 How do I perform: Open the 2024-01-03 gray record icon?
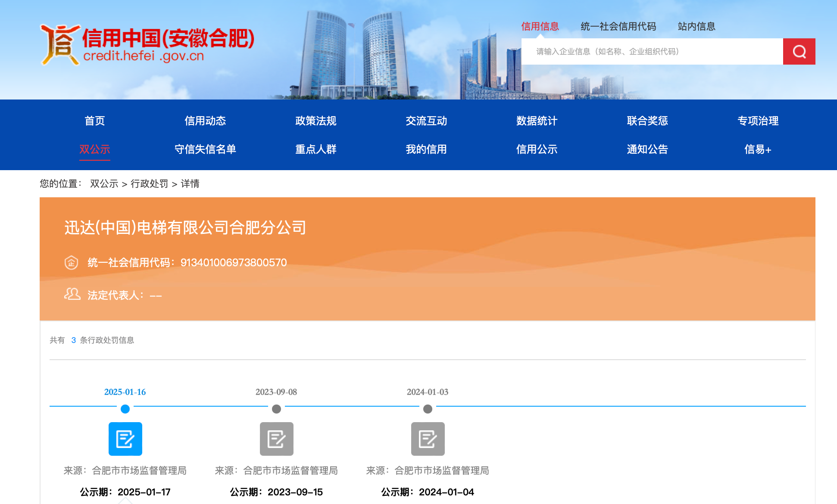pyautogui.click(x=428, y=439)
